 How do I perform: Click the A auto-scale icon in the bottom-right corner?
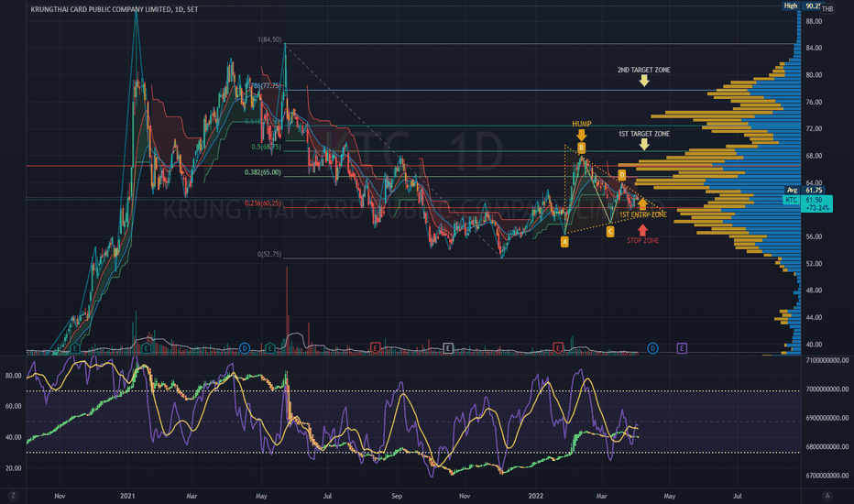tap(827, 496)
